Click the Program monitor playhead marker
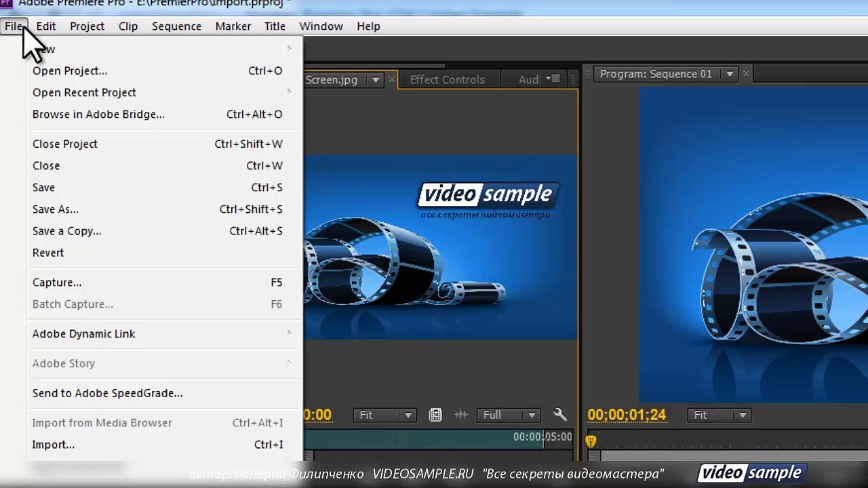 (x=591, y=441)
